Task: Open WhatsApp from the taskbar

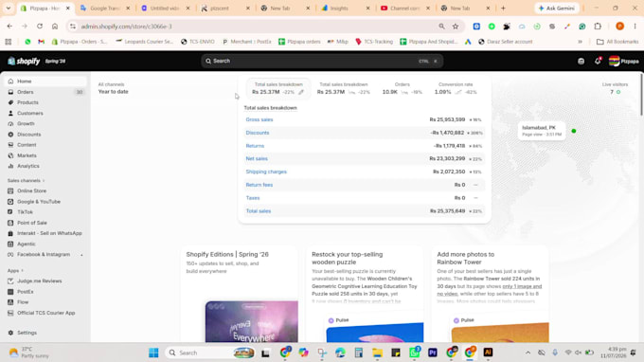Action: tap(415, 353)
